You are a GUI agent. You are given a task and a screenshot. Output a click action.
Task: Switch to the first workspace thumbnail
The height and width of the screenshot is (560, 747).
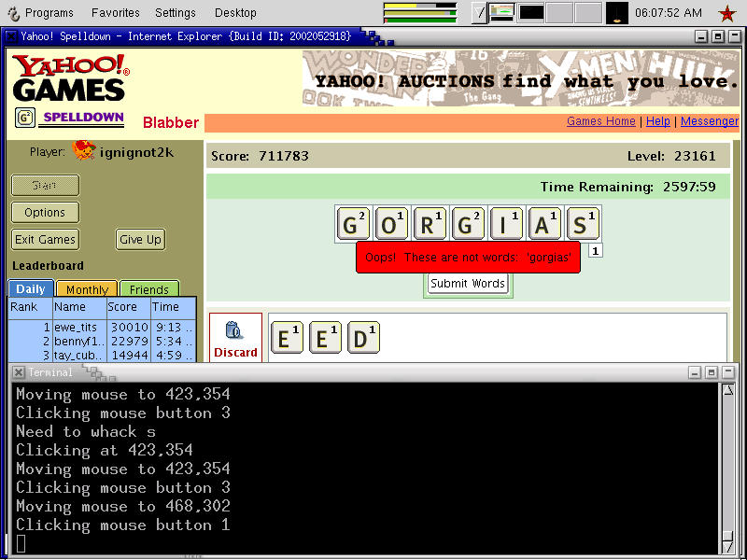[x=502, y=13]
